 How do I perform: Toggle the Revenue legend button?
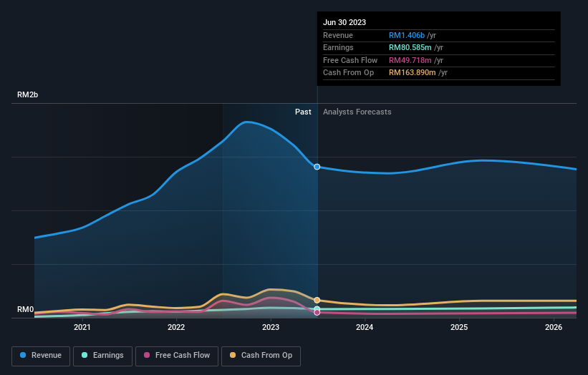(x=41, y=356)
